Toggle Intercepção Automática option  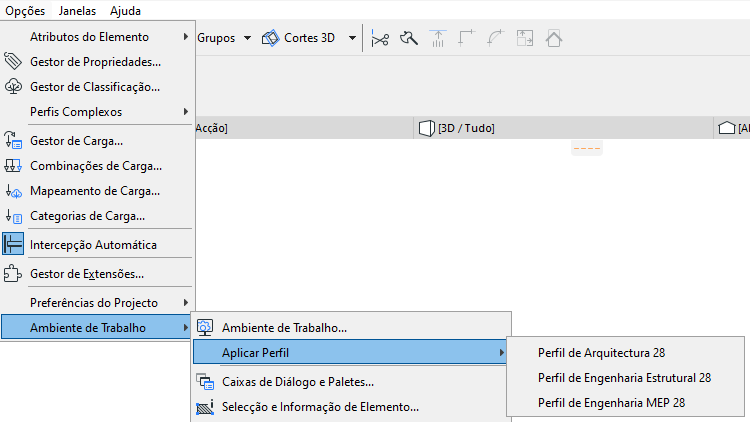(98, 244)
